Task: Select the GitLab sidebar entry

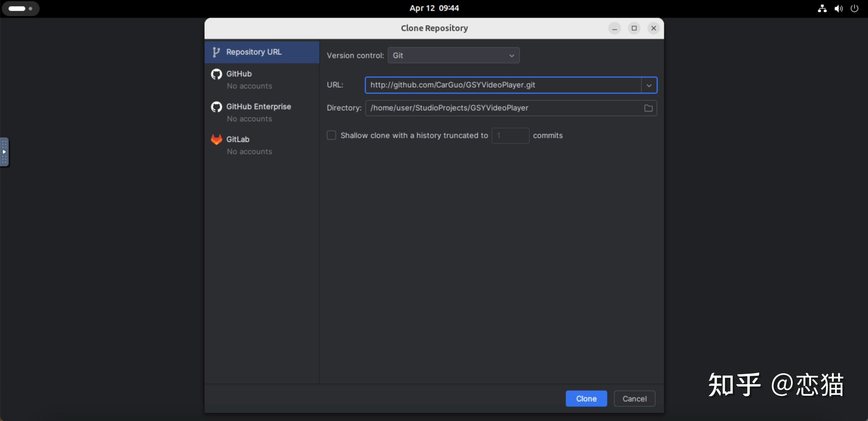Action: coord(262,145)
